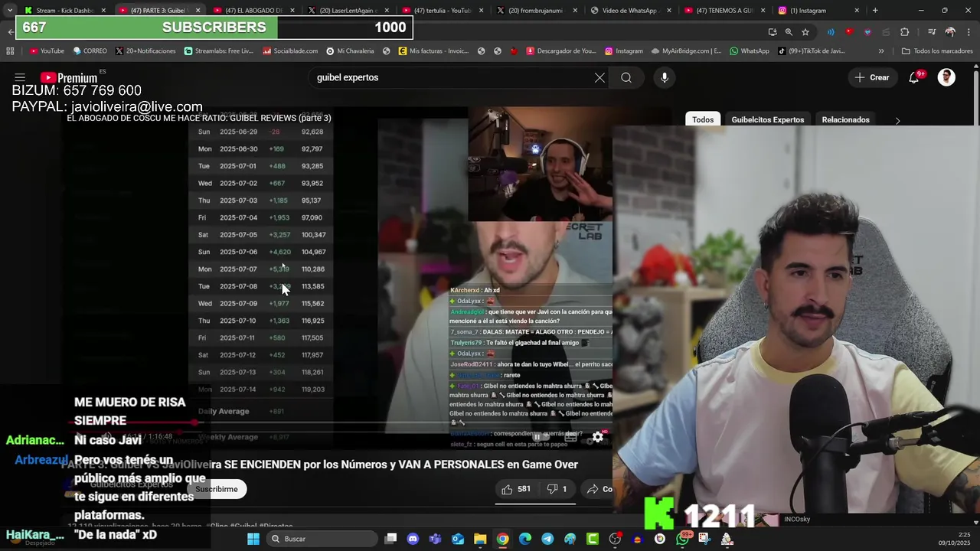Show more chips with right arrow
This screenshot has height=551, width=980.
click(x=897, y=120)
